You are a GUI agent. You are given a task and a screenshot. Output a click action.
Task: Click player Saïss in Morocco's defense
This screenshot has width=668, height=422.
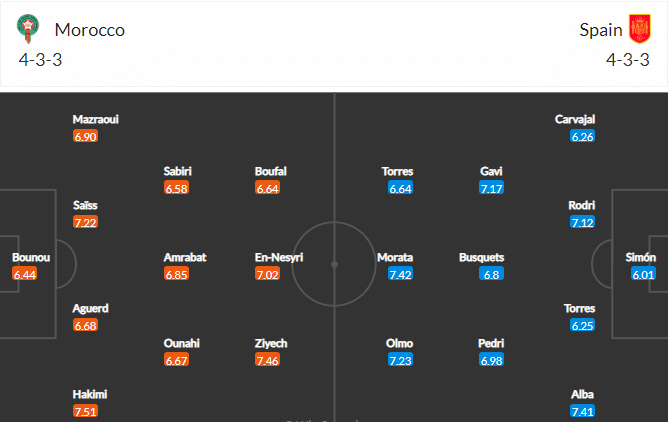pos(85,205)
